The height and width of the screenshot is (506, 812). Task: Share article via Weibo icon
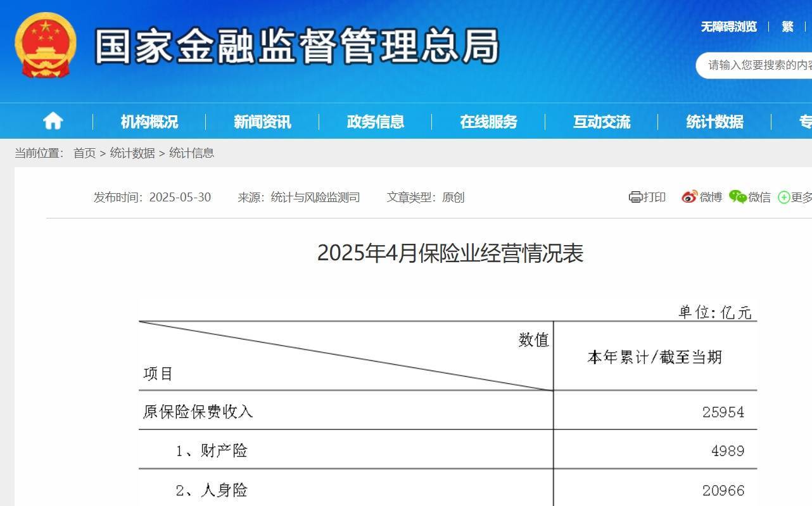coord(689,197)
